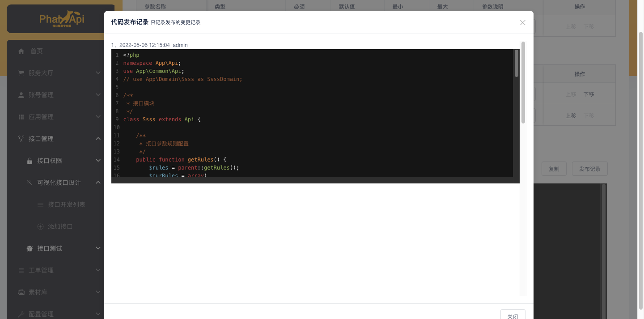
Task: Click the commented line "// use App\Domain\Ssss as SsssDomain;"
Action: (x=182, y=79)
